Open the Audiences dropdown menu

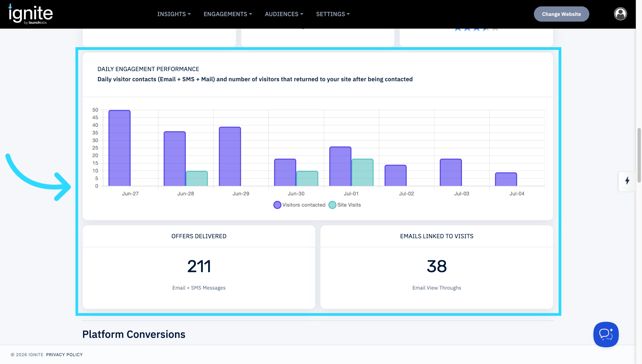(x=284, y=14)
